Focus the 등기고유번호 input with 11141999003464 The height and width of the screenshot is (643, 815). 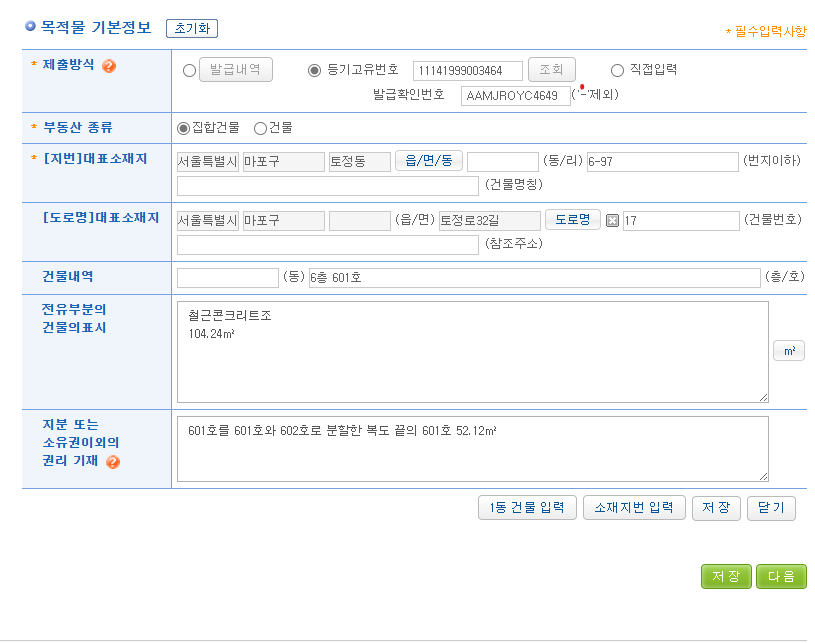coord(468,71)
